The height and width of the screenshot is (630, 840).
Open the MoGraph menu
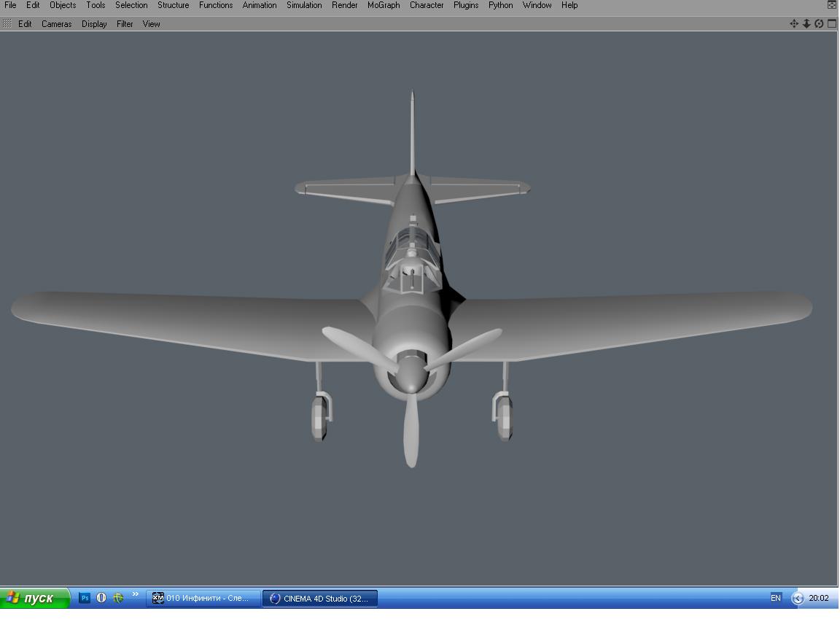[384, 5]
